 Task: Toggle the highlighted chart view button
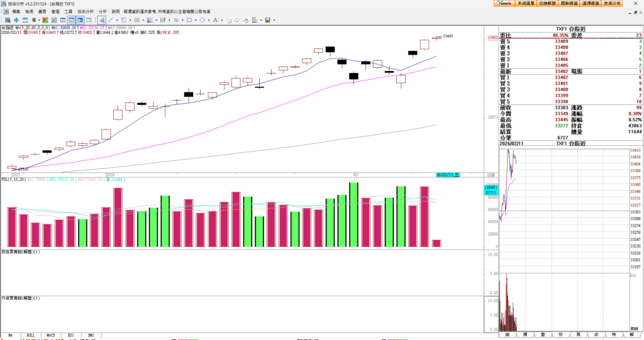coord(72,20)
